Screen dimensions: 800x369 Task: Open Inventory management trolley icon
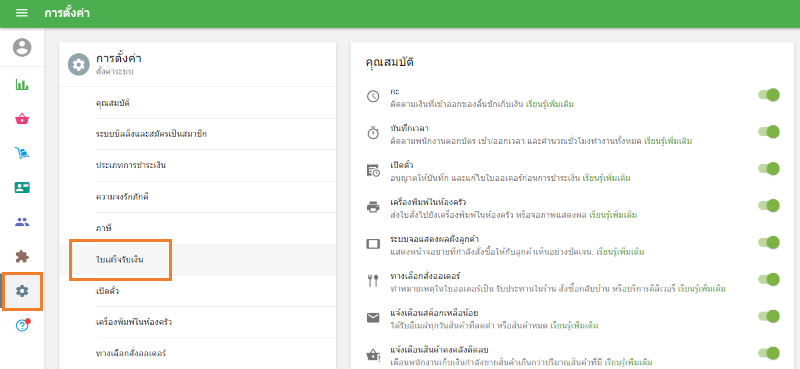22,153
